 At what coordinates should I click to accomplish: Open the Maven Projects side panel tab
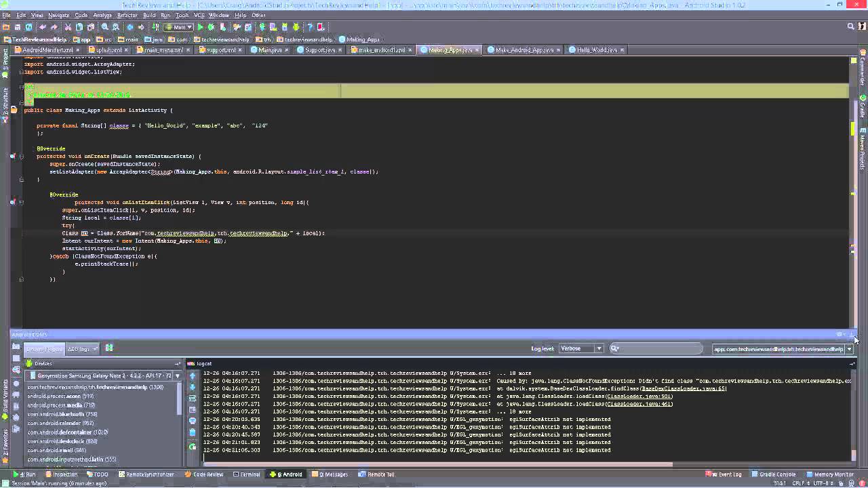coord(863,149)
